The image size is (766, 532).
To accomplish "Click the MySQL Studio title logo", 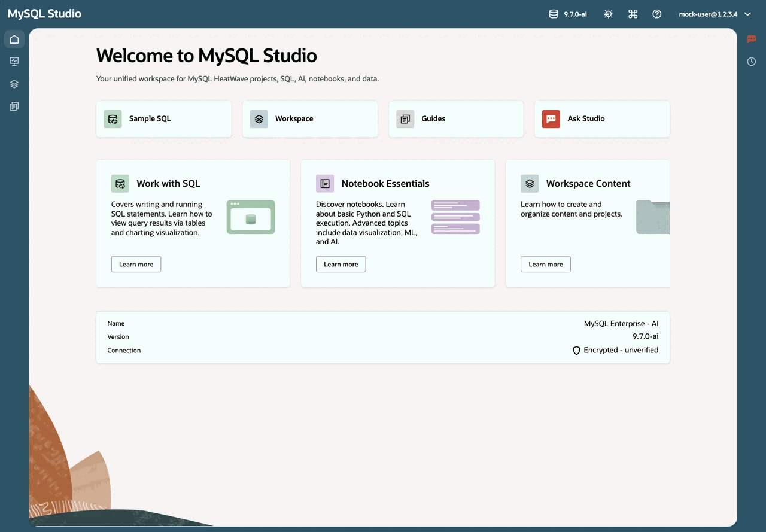I will point(44,14).
